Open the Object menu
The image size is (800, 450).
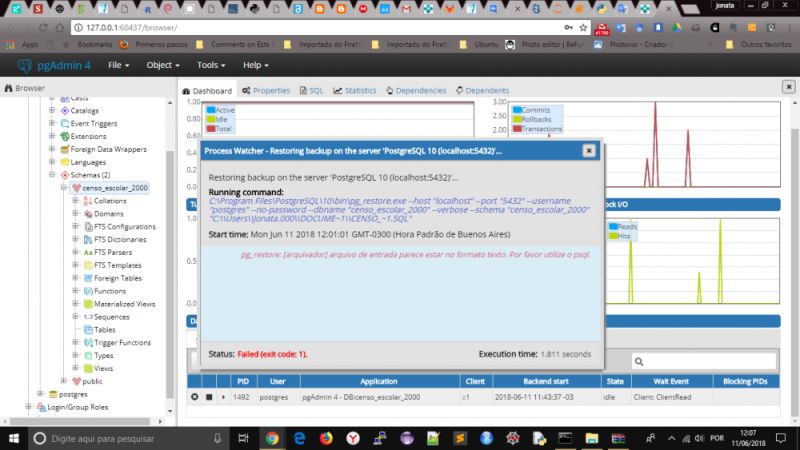163,65
